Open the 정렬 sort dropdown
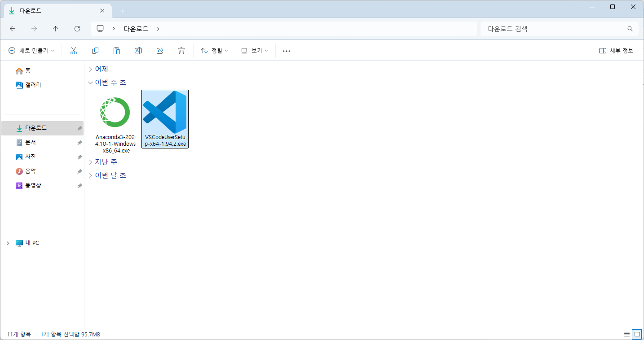The image size is (644, 340). (215, 51)
